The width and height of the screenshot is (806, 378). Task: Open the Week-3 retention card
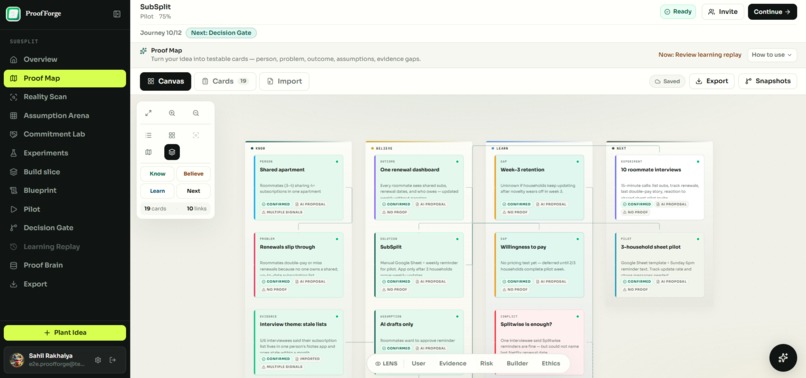(539, 188)
